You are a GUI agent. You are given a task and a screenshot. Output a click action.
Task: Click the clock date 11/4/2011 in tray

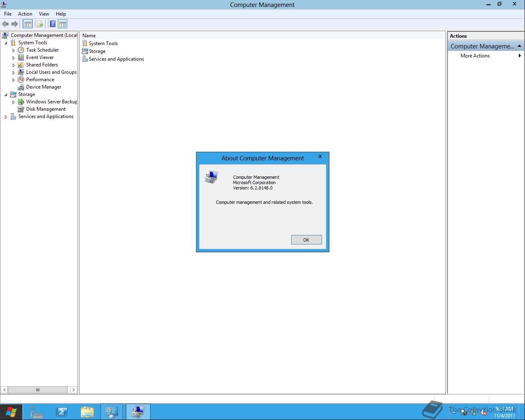tap(504, 415)
